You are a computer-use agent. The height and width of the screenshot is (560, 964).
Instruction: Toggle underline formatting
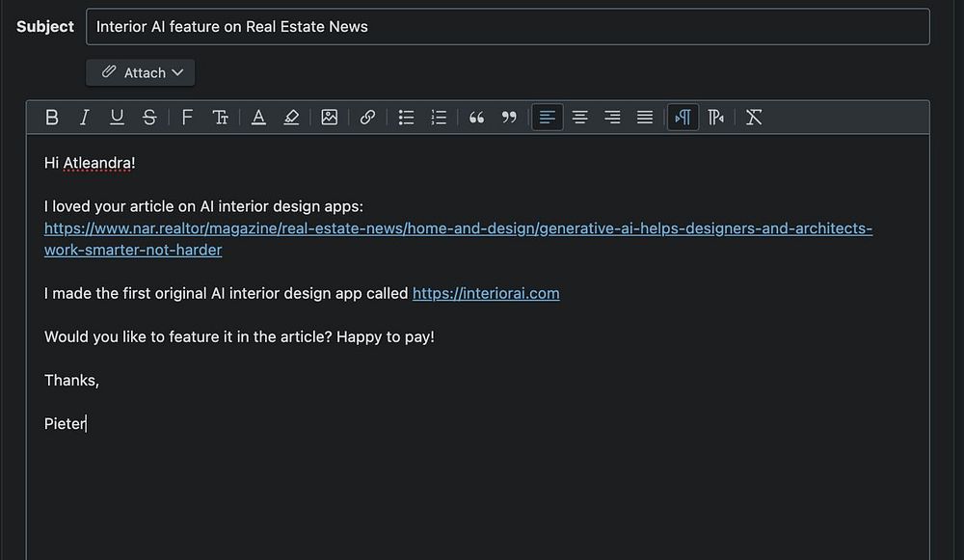pos(117,118)
